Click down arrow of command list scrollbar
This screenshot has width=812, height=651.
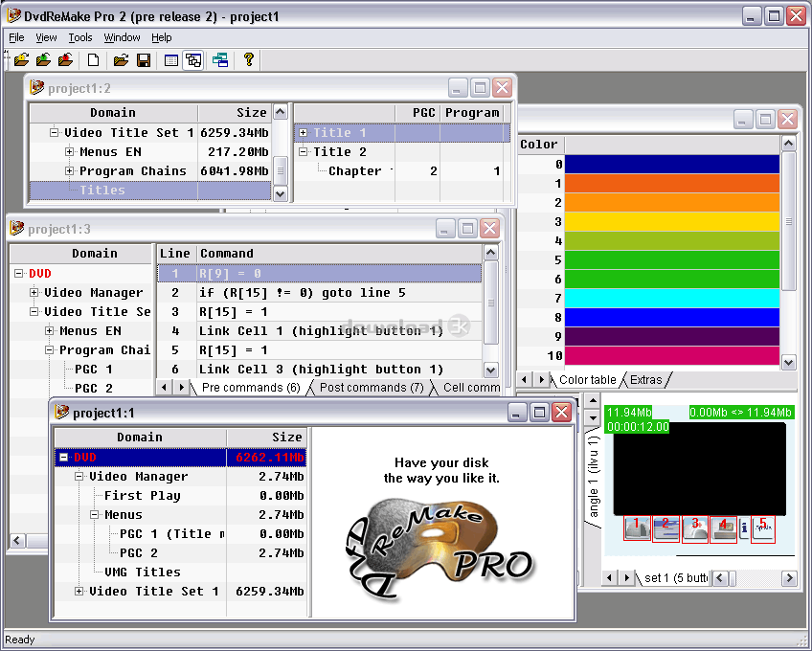tap(490, 370)
